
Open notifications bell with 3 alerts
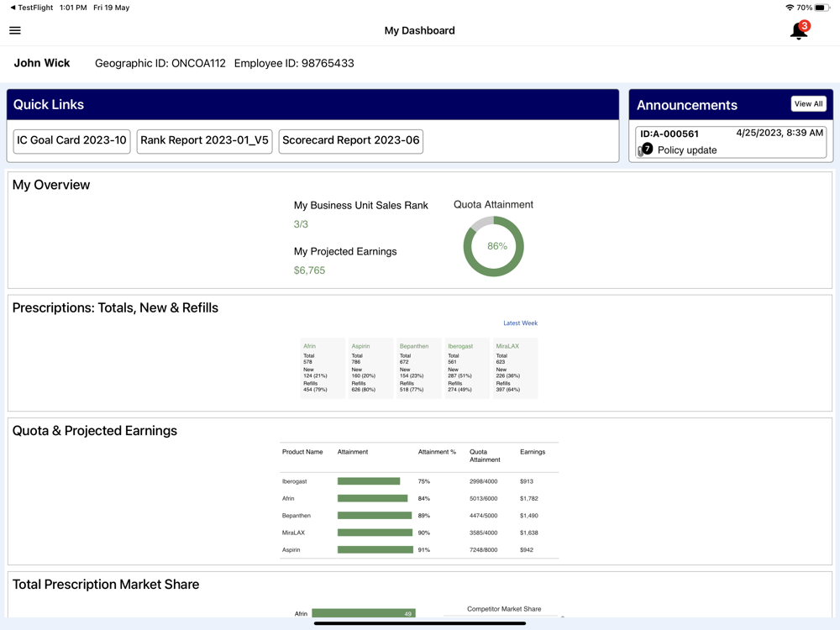[x=799, y=31]
